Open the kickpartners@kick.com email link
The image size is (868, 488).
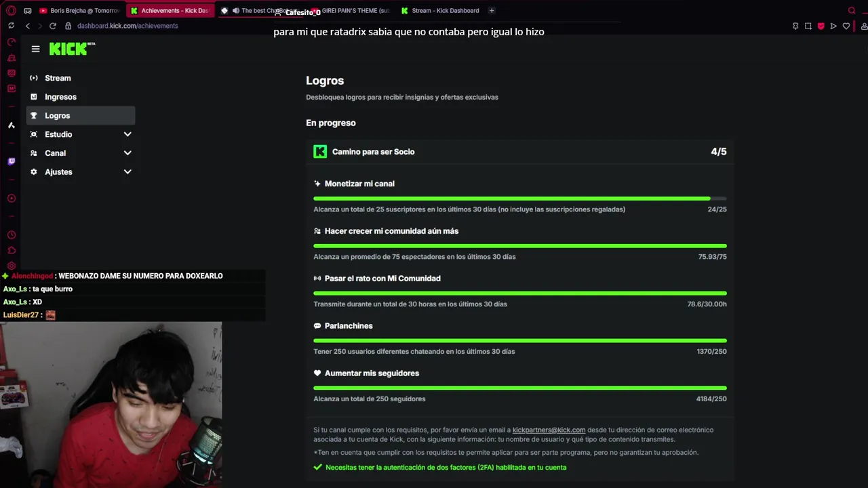(549, 430)
